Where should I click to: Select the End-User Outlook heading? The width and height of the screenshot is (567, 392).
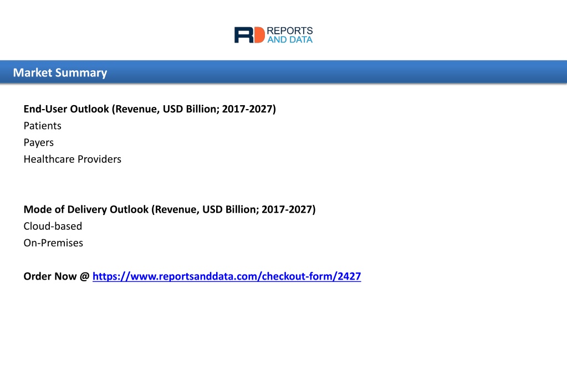click(150, 109)
